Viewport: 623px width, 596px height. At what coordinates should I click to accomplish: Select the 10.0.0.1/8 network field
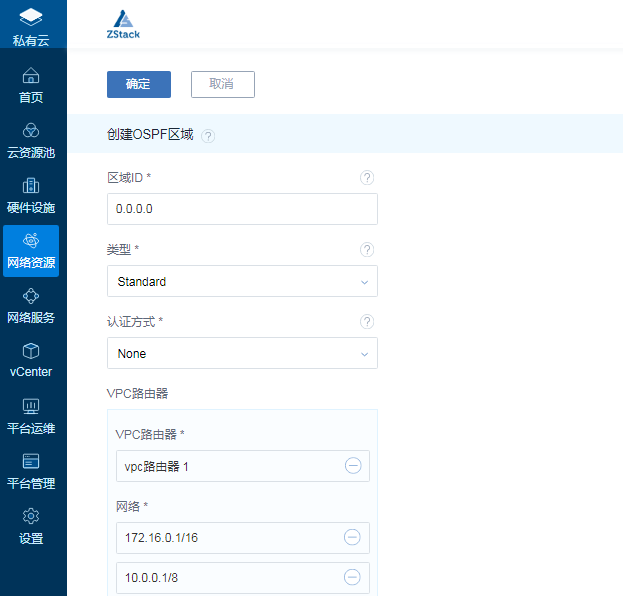[x=243, y=578]
